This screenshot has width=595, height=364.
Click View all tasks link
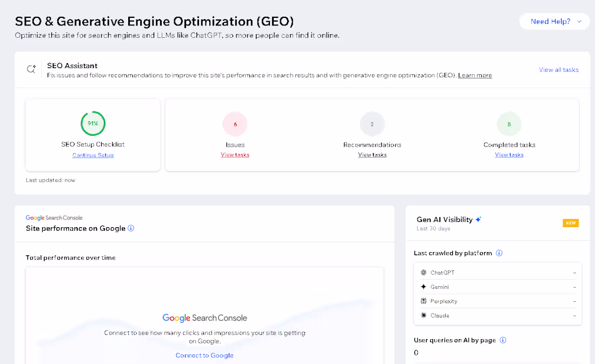559,70
